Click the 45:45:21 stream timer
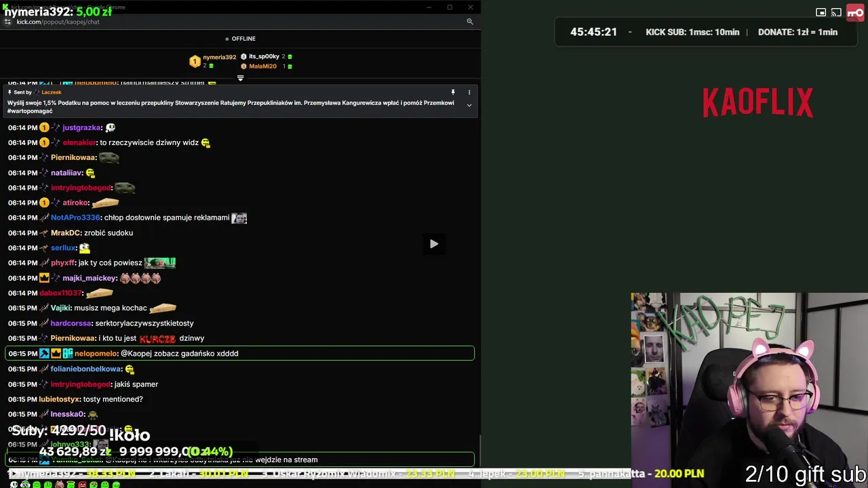This screenshot has width=868, height=488. [x=593, y=32]
